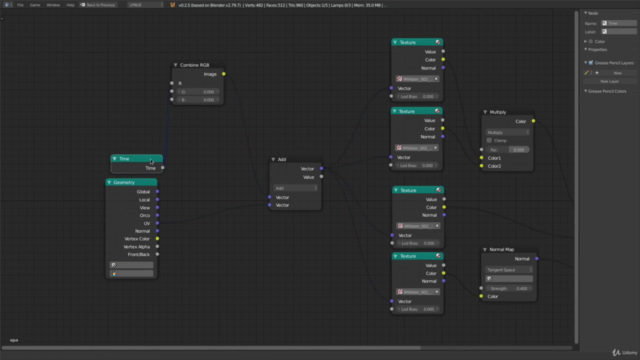Click the R input socket on Combine RGB
This screenshot has width=640, height=360.
click(172, 83)
